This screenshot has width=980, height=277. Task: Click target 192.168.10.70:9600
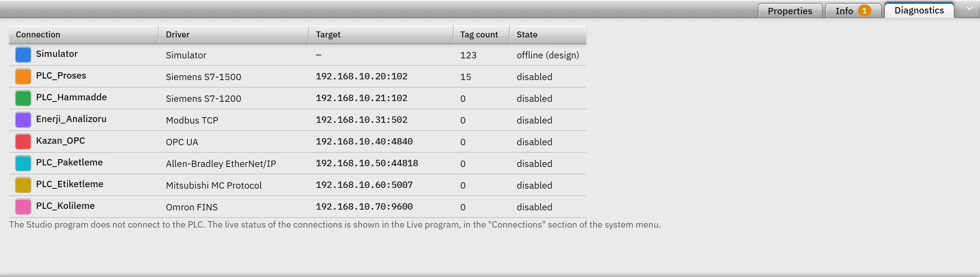(364, 207)
